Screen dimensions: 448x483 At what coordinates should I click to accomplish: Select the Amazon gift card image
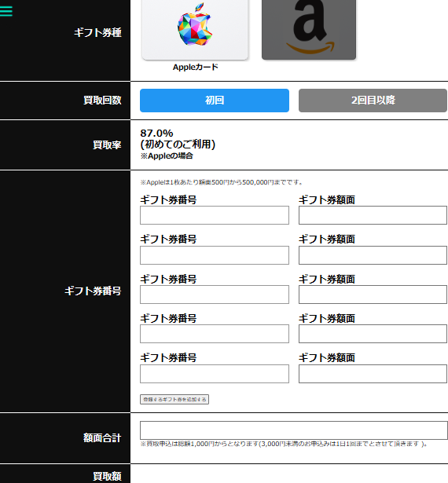tap(309, 30)
